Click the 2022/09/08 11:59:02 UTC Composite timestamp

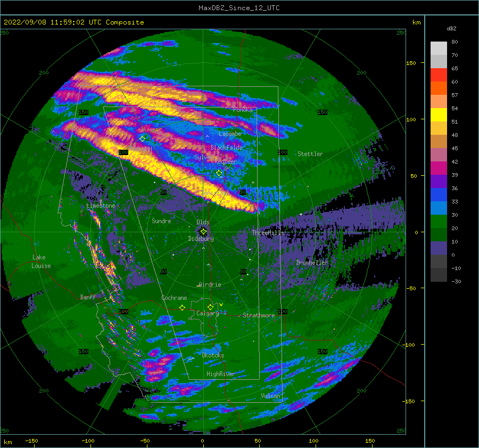point(73,22)
